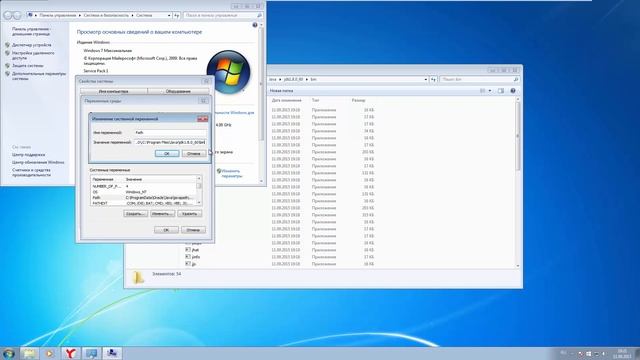Click Отмена in the environment variables dialog

click(193, 230)
